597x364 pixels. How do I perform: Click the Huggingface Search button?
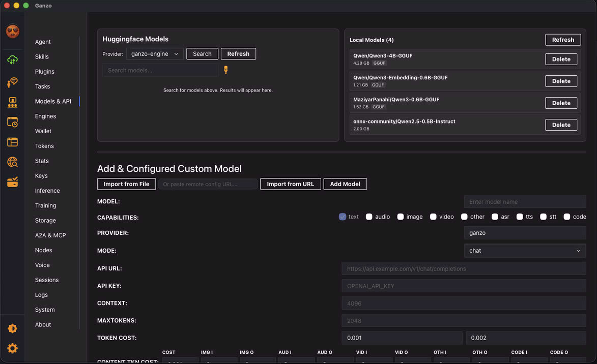point(202,53)
